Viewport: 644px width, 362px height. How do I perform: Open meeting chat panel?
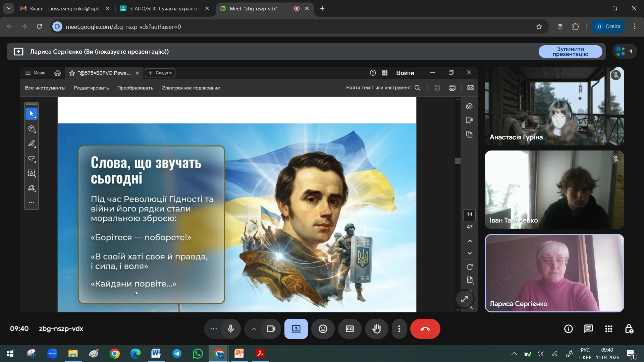click(x=588, y=329)
